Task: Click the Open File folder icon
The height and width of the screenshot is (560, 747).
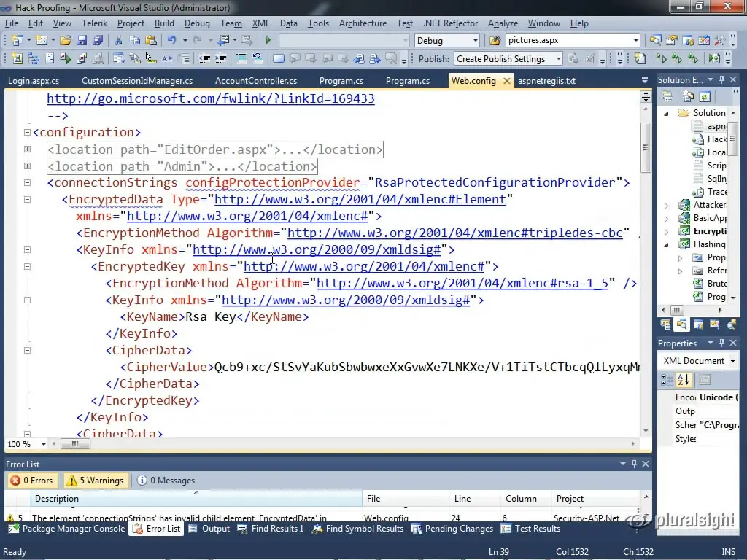Action: [x=66, y=41]
